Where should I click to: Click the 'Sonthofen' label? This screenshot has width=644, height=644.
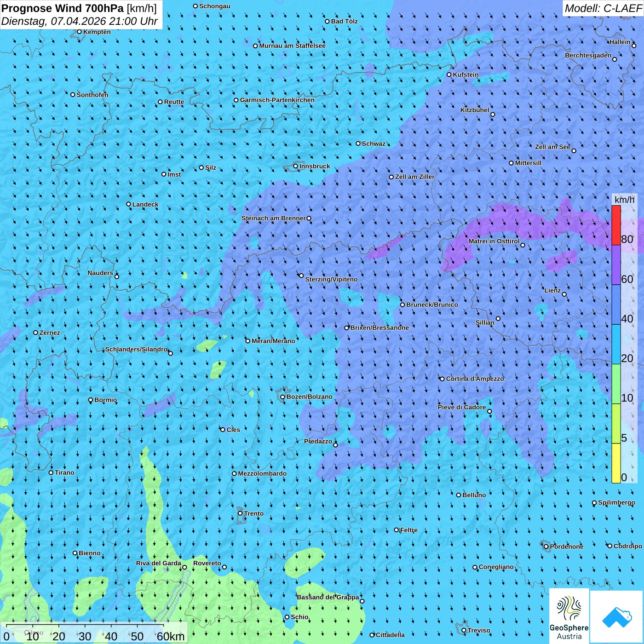click(x=92, y=95)
